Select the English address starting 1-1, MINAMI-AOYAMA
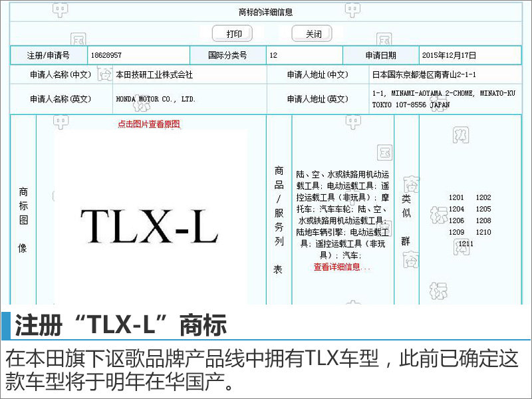The height and width of the screenshot is (399, 532). tap(444, 98)
